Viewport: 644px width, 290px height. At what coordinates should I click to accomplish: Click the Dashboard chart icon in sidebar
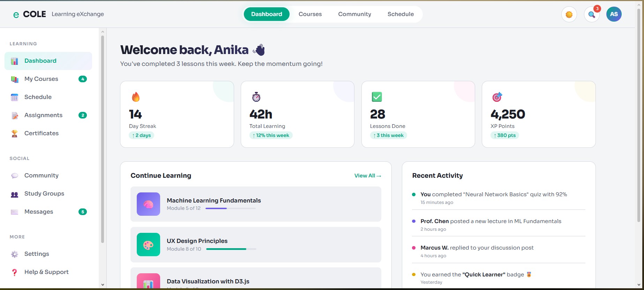[14, 61]
